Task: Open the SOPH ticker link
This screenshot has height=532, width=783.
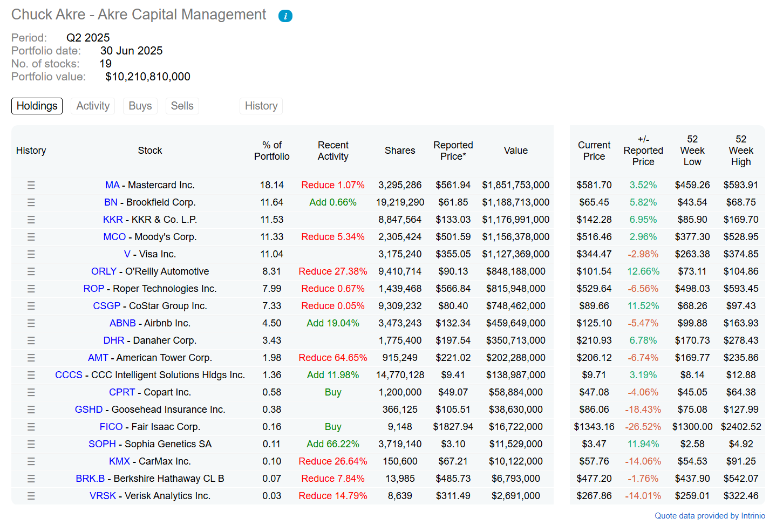Action: point(102,444)
